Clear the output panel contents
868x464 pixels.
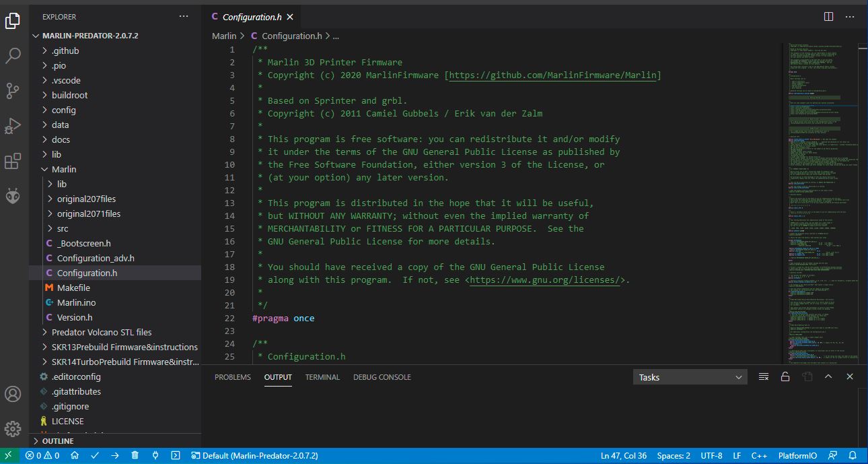(764, 377)
